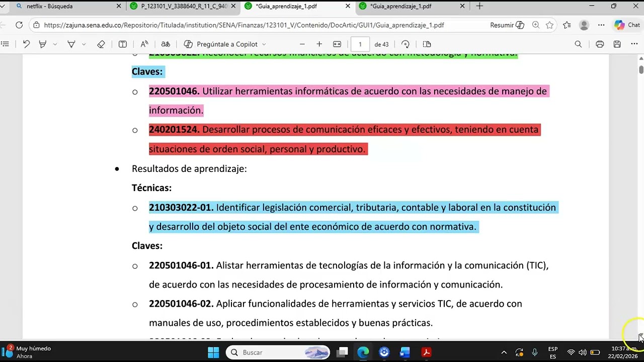Open the find in PDF search icon
644x362 pixels.
pos(578,44)
